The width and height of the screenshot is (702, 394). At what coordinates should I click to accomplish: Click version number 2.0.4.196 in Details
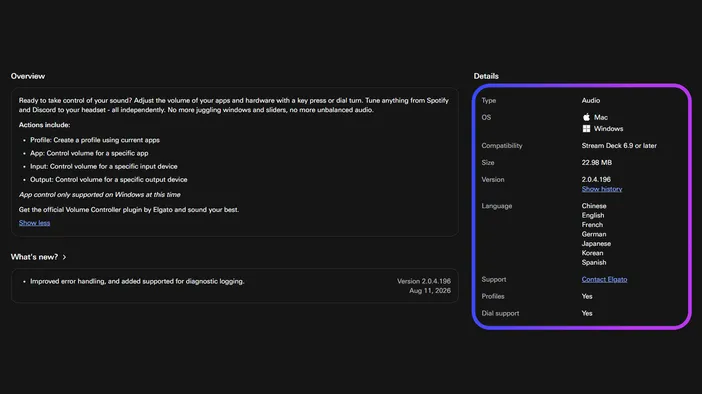click(596, 180)
